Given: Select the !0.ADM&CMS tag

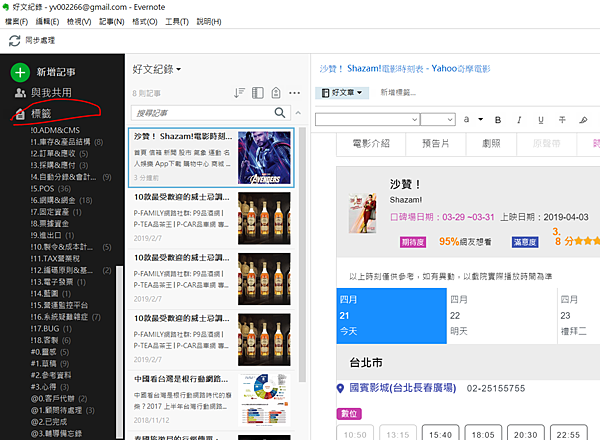Looking at the screenshot, I should pos(55,130).
